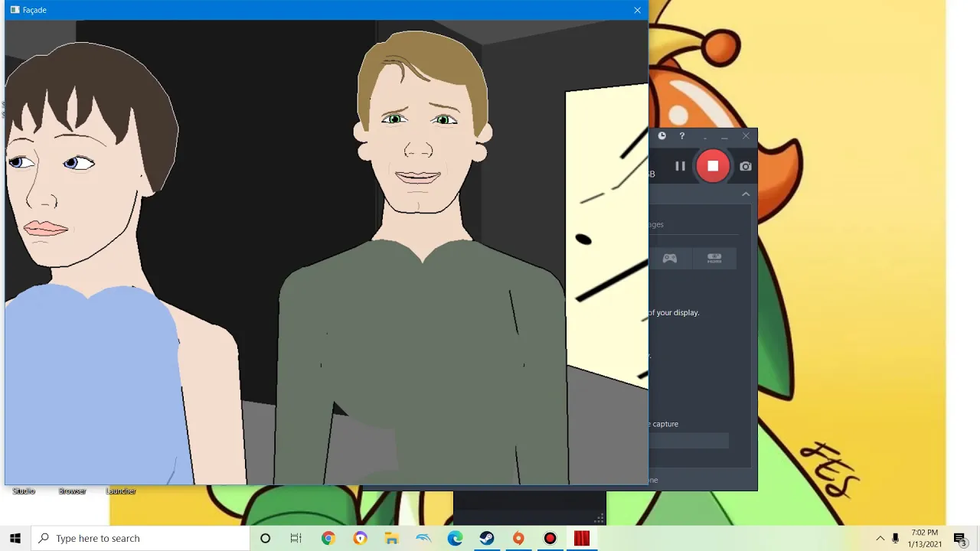
Task: Launch Google Chrome from the taskbar
Action: [328, 539]
